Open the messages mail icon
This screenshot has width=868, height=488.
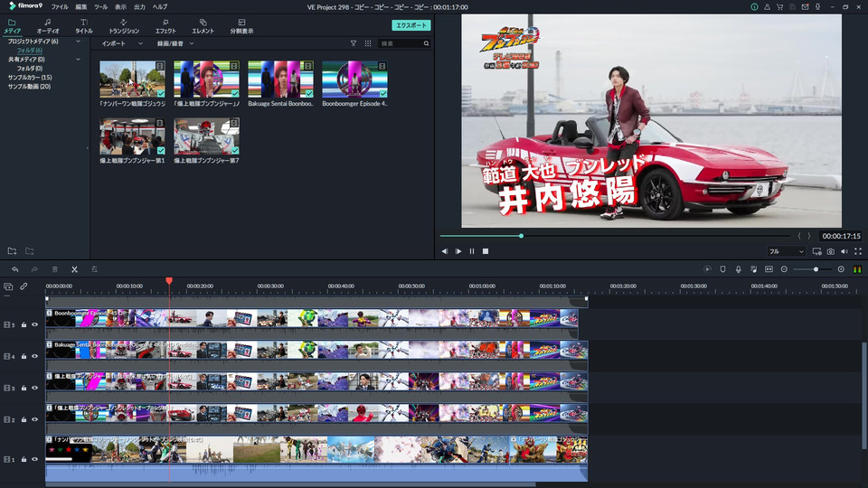point(805,7)
